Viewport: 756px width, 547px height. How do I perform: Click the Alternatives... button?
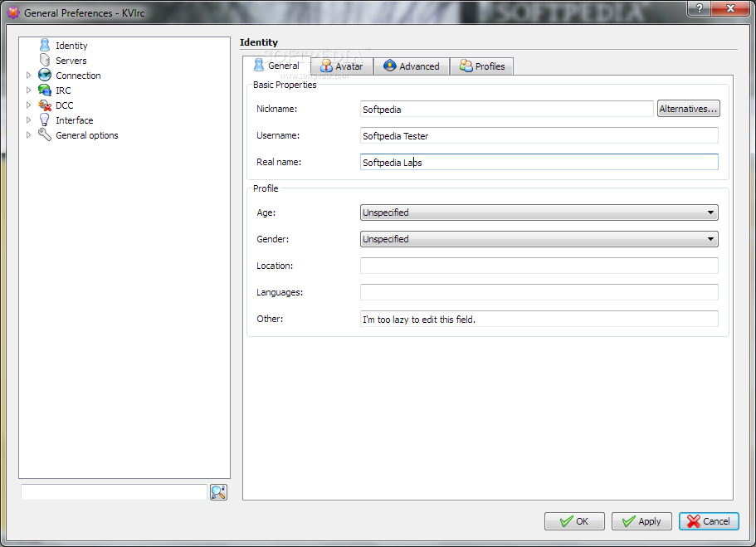689,109
